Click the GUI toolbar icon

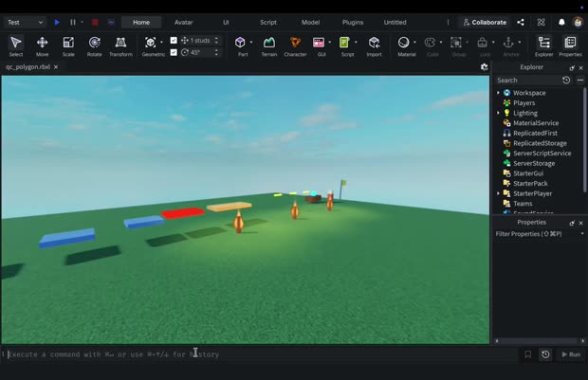[319, 43]
